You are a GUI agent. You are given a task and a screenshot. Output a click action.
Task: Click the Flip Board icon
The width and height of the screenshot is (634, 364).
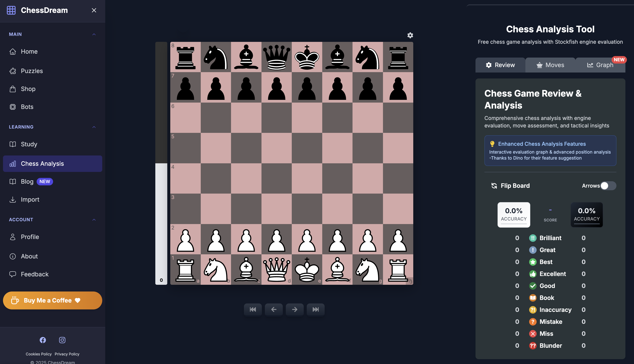pos(494,186)
